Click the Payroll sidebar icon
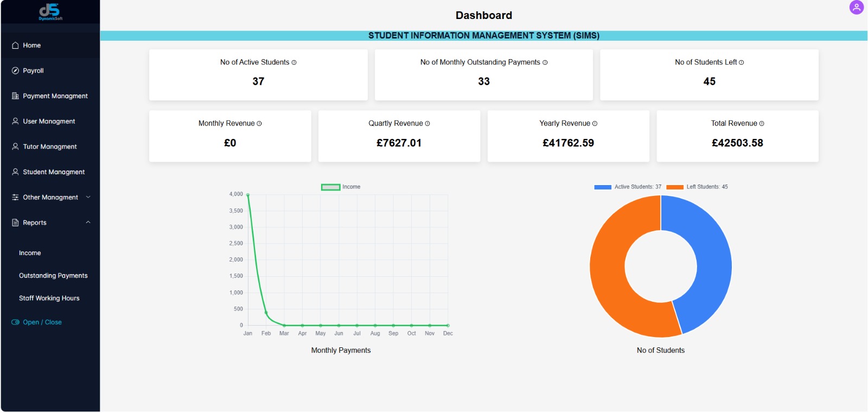 [15, 71]
